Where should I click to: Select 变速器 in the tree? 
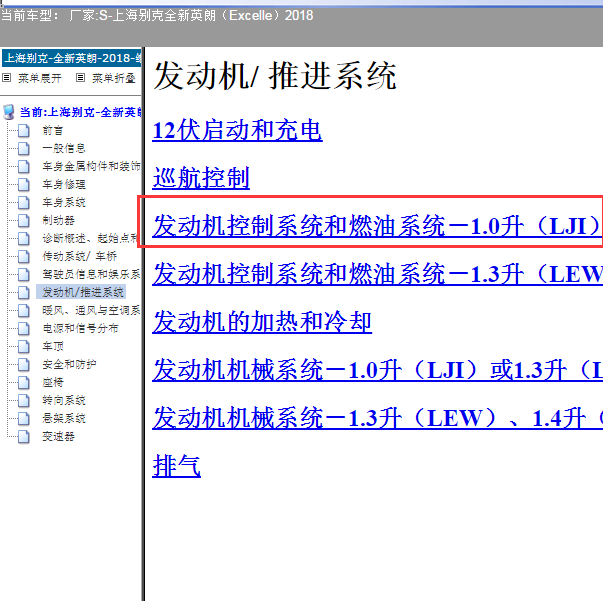point(58,436)
